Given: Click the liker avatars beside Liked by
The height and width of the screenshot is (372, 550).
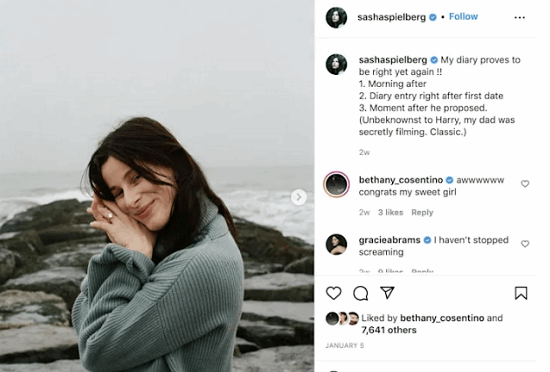Looking at the screenshot, I should pyautogui.click(x=342, y=318).
